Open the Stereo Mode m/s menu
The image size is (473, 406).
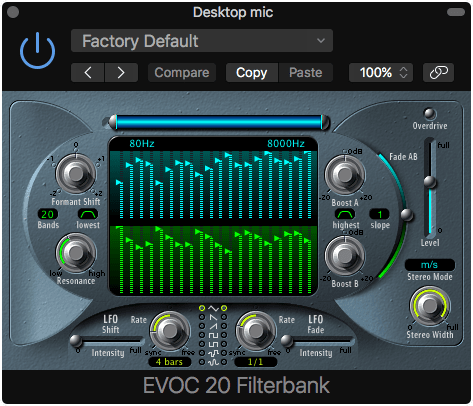tap(430, 265)
